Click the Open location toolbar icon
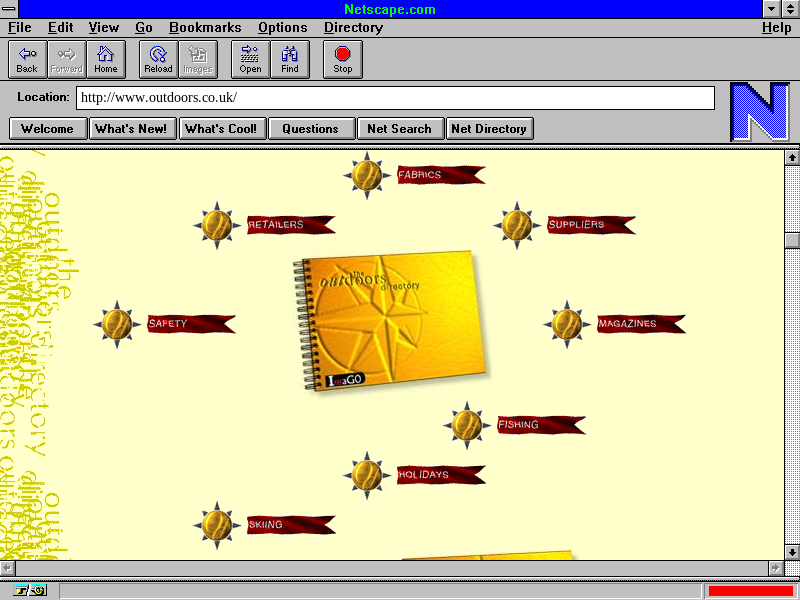The height and width of the screenshot is (600, 800). 250,59
